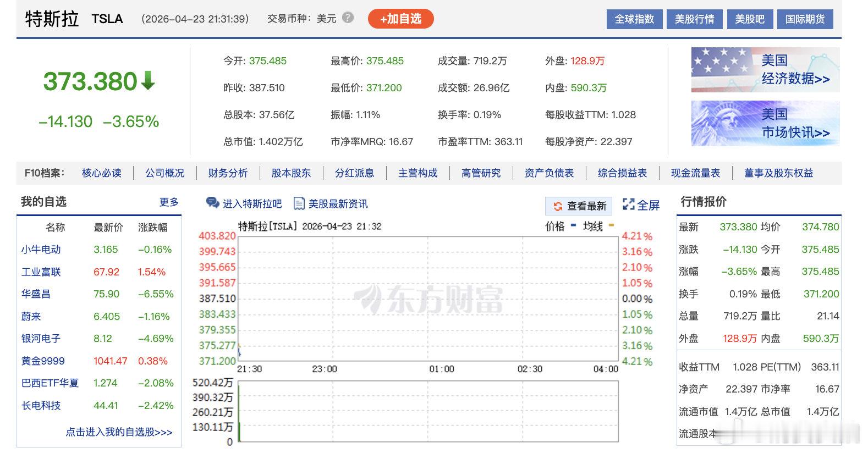Open the 资产负债表 tab
The height and width of the screenshot is (453, 868).
tap(549, 173)
